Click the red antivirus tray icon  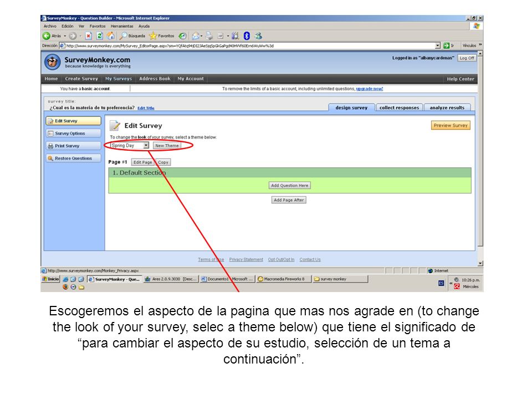(457, 287)
